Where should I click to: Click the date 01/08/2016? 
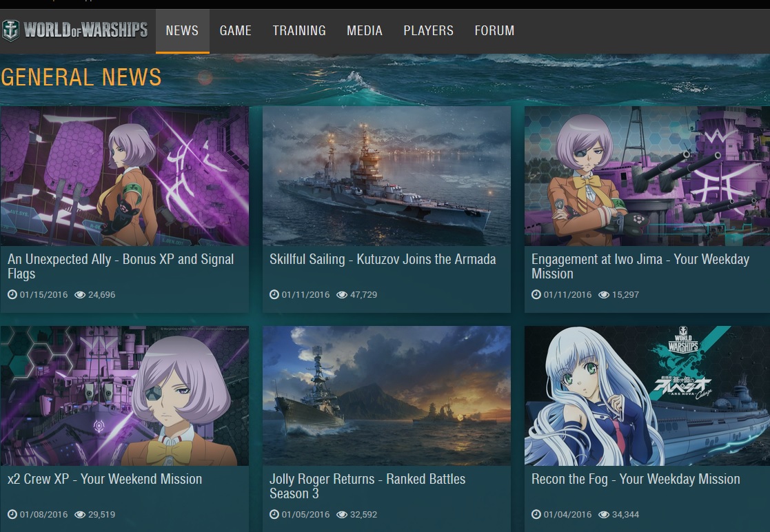(x=43, y=514)
